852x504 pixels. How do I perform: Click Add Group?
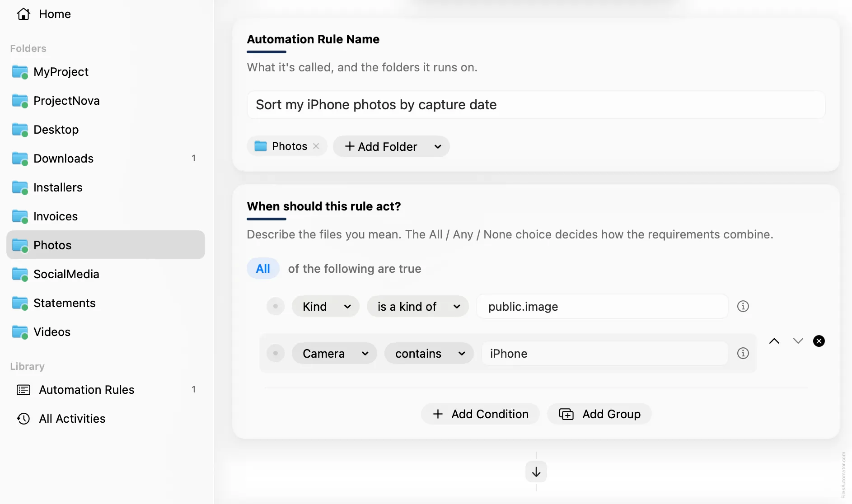coord(599,414)
